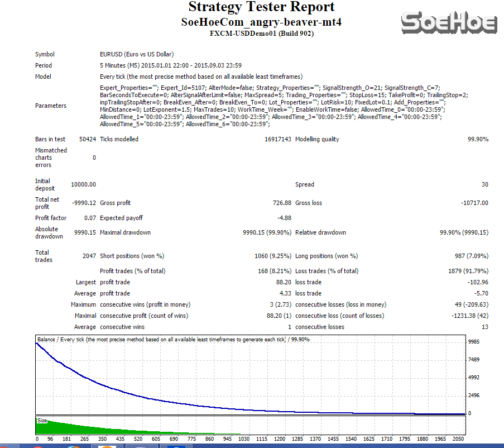
Task: Click the Modelling quality 99.90% value
Action: tap(478, 139)
